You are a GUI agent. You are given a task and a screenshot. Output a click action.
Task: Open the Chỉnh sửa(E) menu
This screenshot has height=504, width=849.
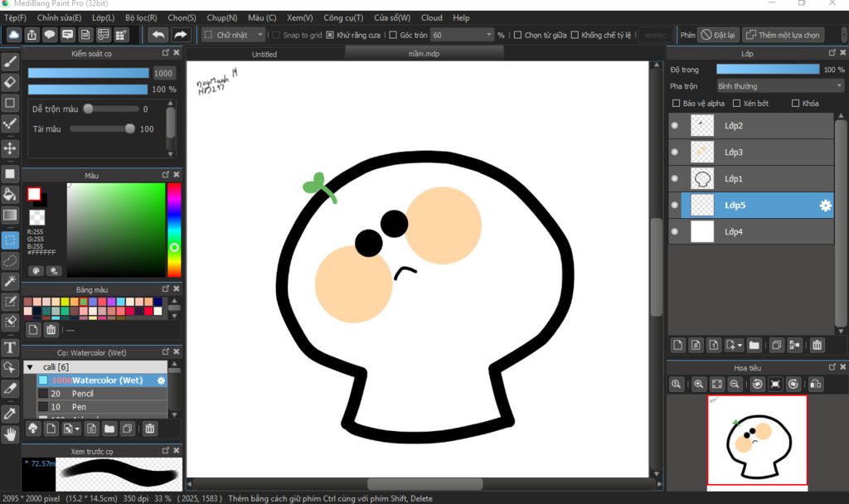(59, 18)
